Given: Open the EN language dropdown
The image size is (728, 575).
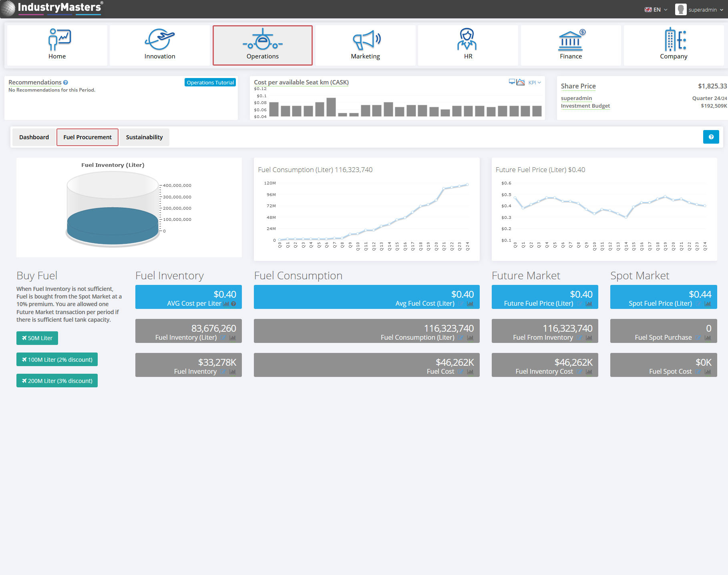Looking at the screenshot, I should point(656,10).
